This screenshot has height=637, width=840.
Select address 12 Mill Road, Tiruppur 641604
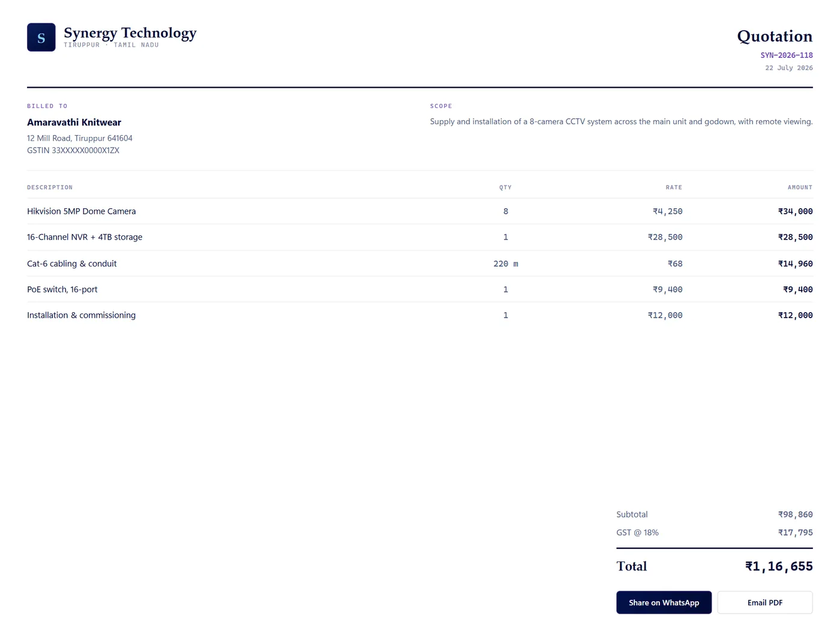point(80,138)
